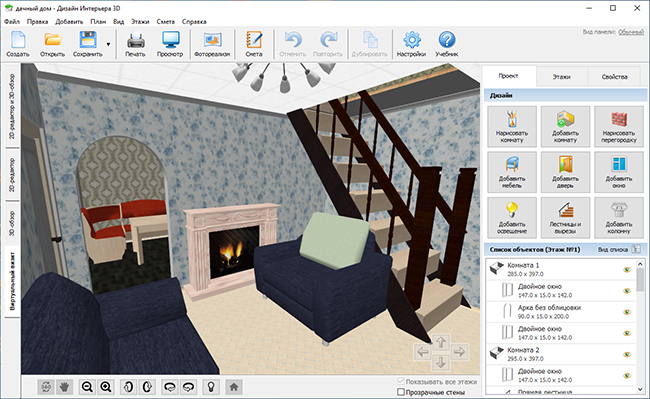Open the dropdown arrow next to Сохранить

coord(108,44)
